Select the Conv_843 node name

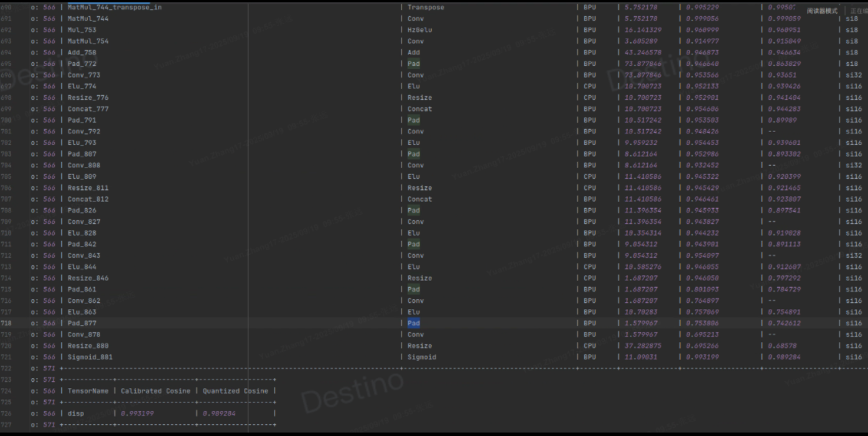[84, 255]
